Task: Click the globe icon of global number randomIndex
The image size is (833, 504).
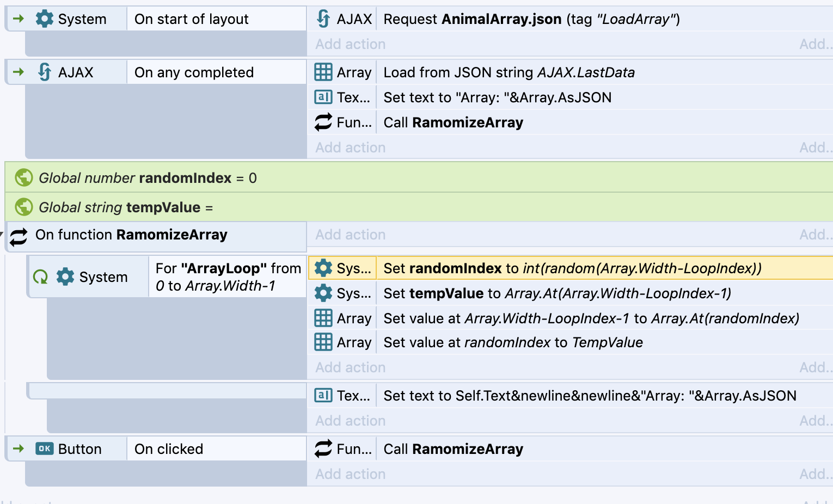Action: tap(23, 177)
